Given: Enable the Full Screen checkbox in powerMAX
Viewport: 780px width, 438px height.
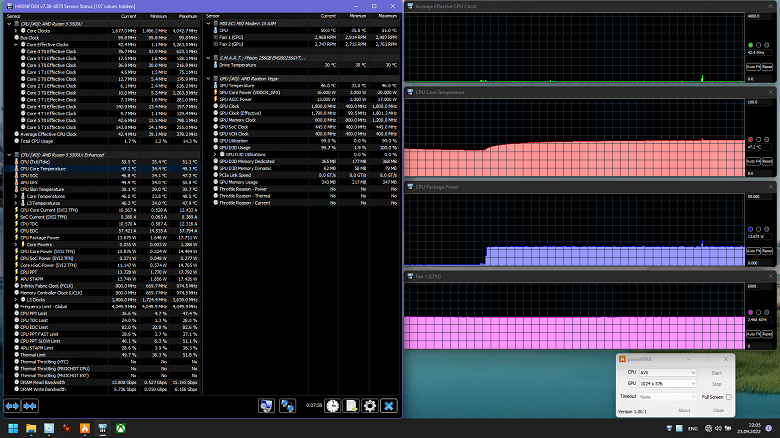Looking at the screenshot, I should (728, 397).
